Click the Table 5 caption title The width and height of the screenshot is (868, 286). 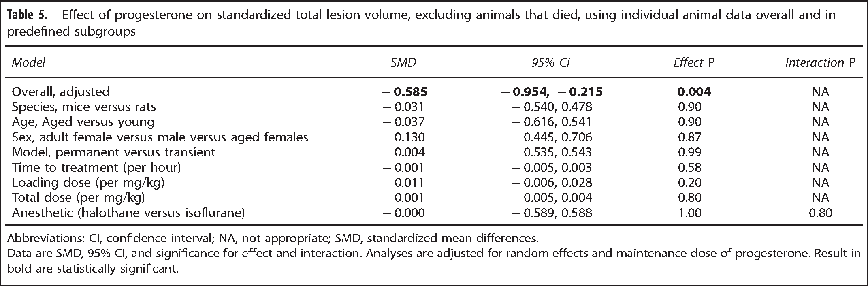point(422,23)
